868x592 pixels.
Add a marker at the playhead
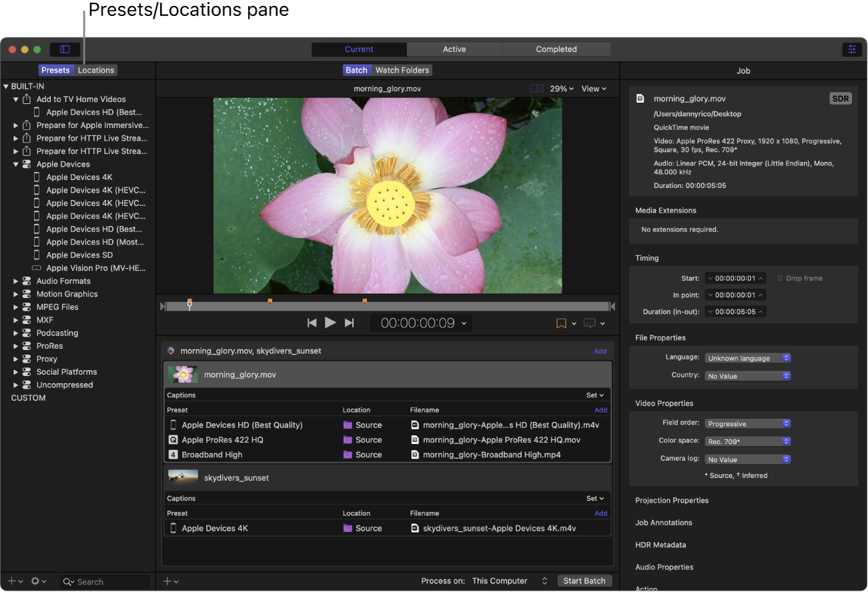[x=561, y=323]
